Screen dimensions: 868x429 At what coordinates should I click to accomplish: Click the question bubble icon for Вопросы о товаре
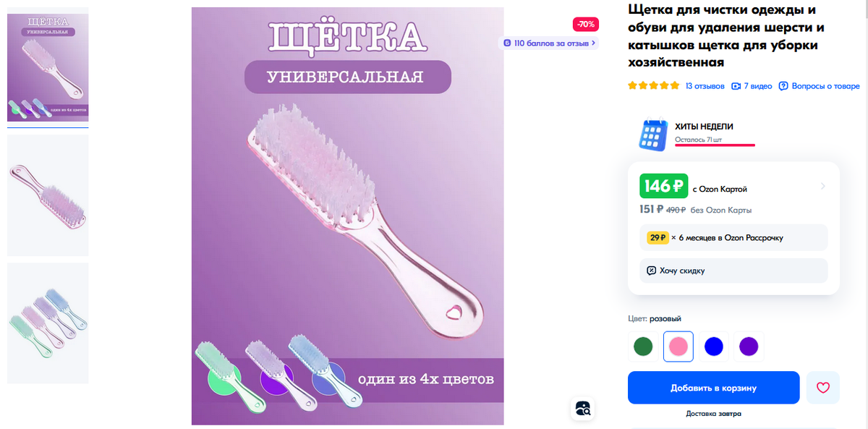[x=783, y=86]
